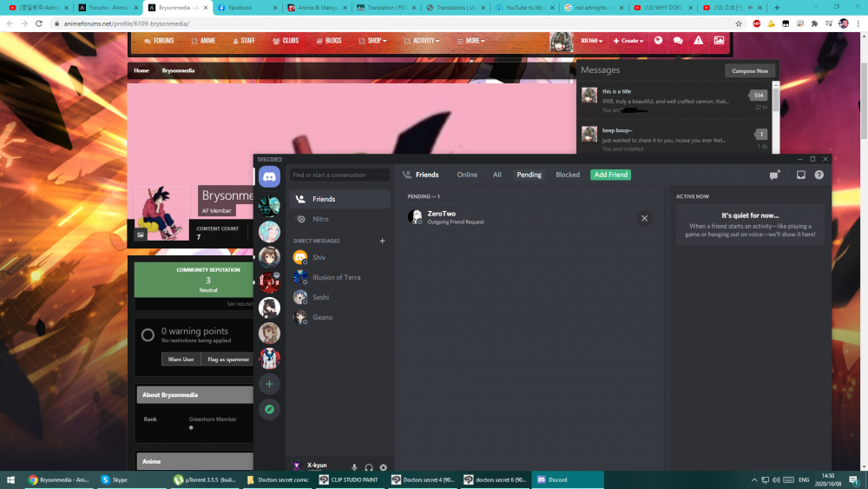The height and width of the screenshot is (489, 868).
Task: Add a server with plus icon in Discord
Action: click(x=269, y=384)
